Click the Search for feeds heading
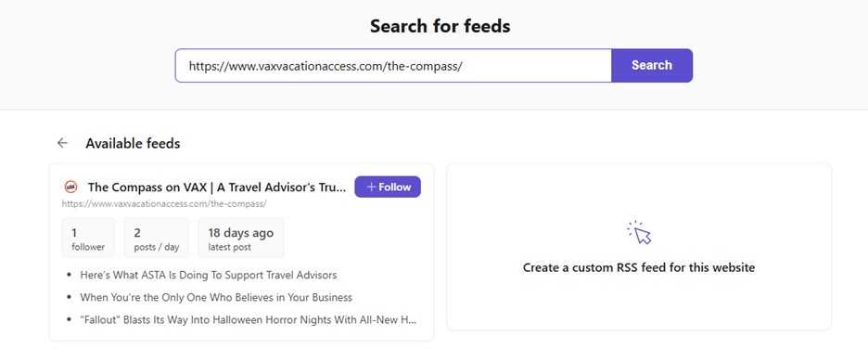Screen dimensions: 868x362 tap(440, 26)
